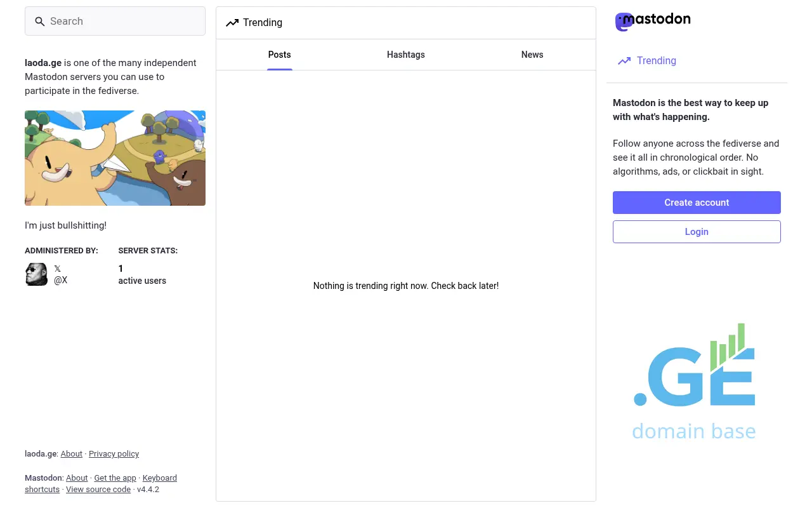Click the Login button

point(697,232)
